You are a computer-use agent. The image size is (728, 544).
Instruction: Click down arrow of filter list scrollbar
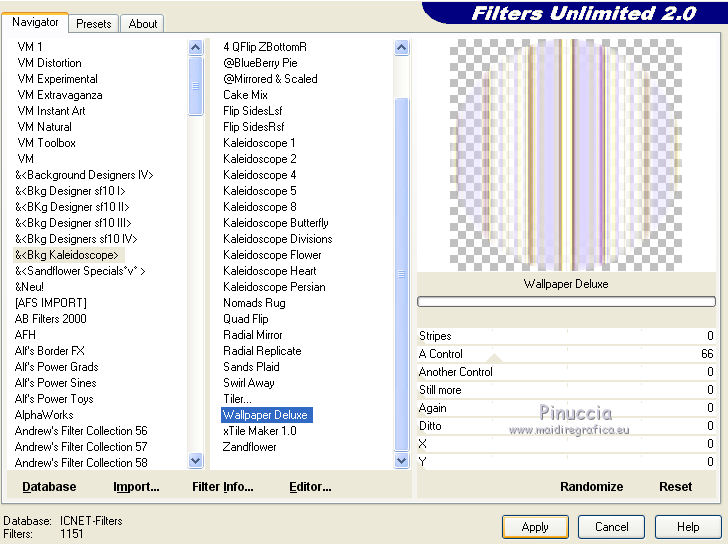[x=402, y=460]
